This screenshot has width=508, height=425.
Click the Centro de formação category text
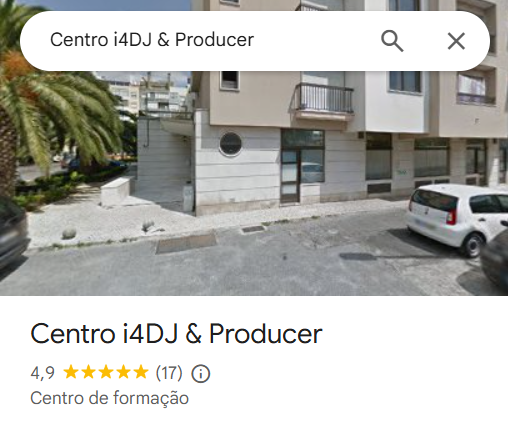coord(109,398)
